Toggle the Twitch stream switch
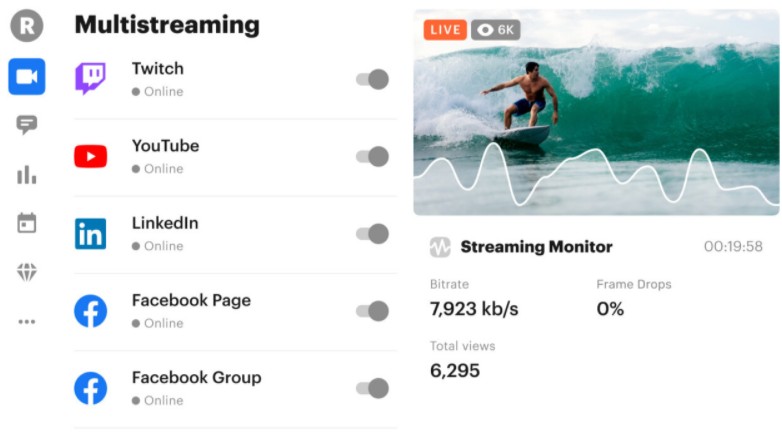782x434 pixels. 372,79
